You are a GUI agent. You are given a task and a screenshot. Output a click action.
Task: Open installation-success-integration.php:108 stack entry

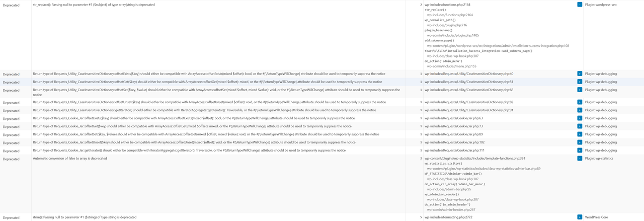498,46
